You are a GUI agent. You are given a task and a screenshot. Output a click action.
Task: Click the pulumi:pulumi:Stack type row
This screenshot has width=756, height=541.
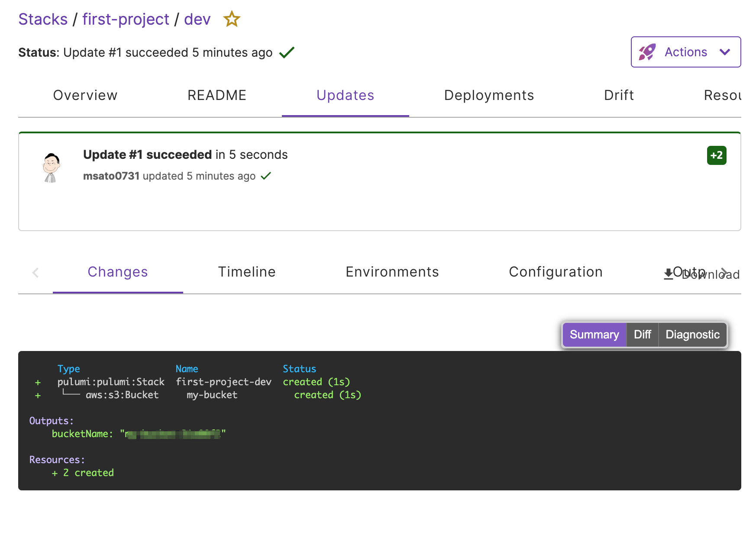tap(111, 382)
